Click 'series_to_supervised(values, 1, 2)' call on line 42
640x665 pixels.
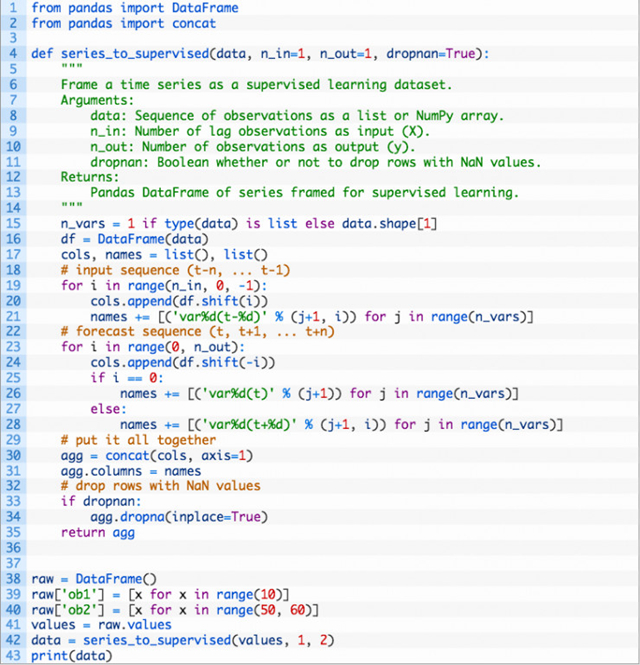coord(209,640)
